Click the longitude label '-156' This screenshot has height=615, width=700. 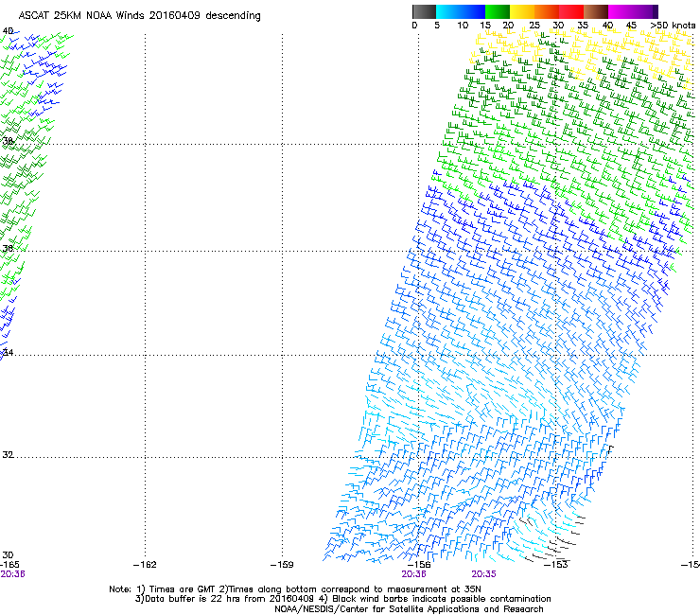tap(419, 565)
